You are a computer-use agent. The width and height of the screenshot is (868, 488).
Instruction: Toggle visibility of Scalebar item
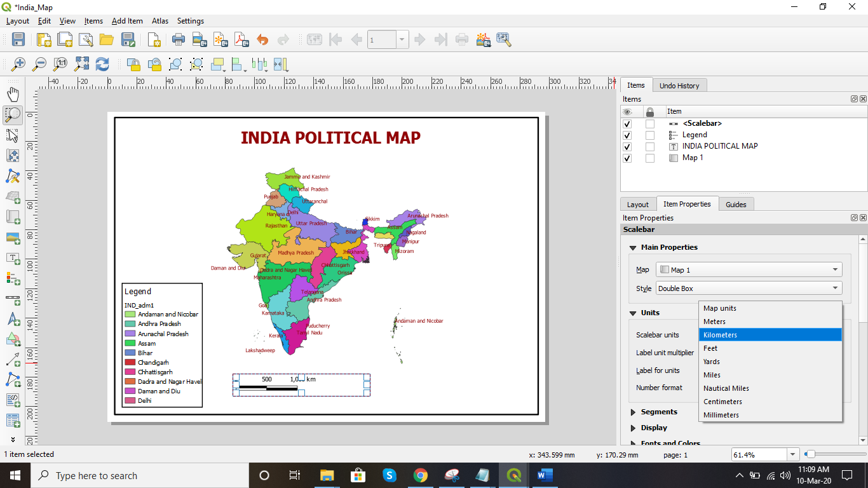(x=628, y=124)
